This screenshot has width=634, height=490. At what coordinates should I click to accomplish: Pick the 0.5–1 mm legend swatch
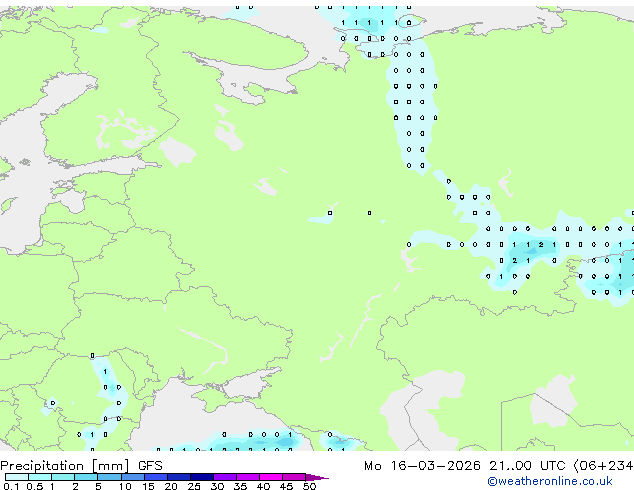(x=40, y=477)
